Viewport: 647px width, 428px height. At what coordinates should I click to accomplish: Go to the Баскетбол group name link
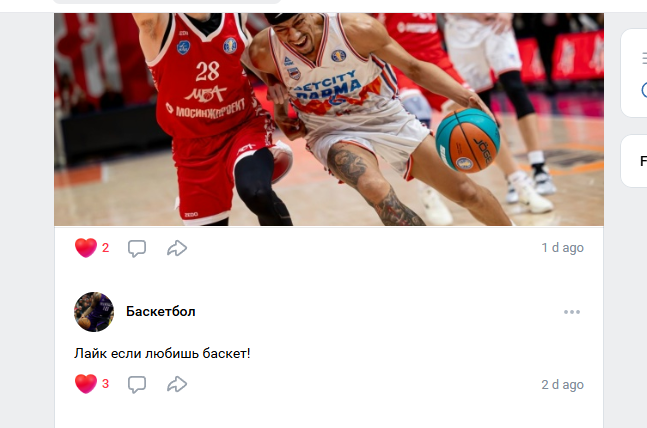[x=161, y=312]
